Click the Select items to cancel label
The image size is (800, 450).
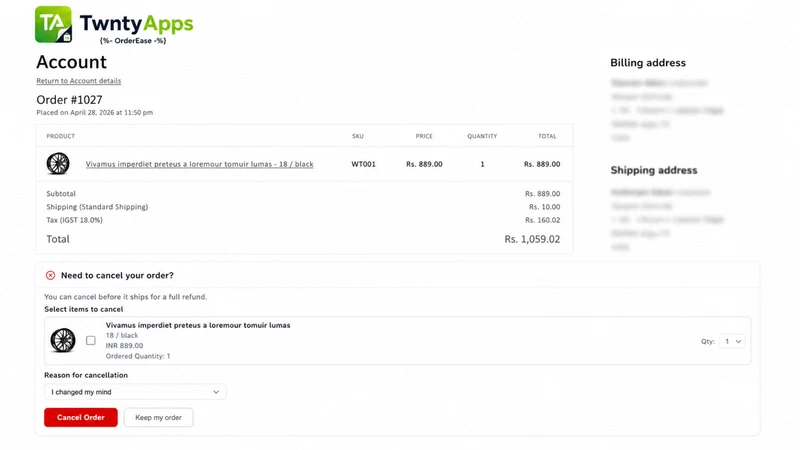pos(84,309)
